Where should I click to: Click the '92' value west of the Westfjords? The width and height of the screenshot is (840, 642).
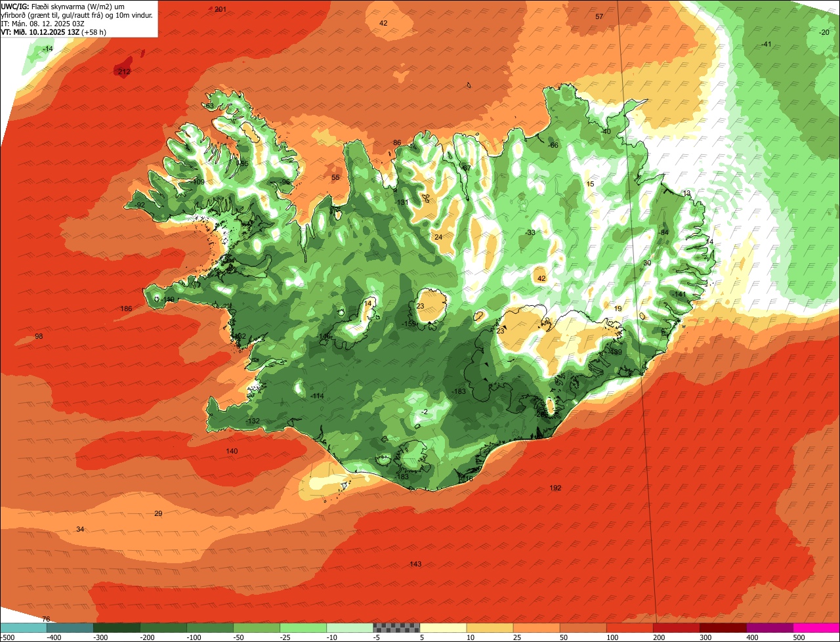click(x=140, y=205)
